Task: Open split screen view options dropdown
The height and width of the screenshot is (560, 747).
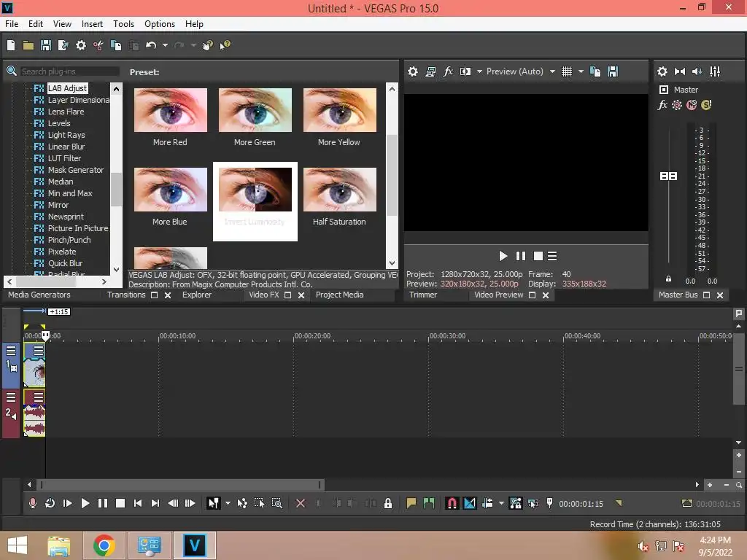Action: pos(479,71)
